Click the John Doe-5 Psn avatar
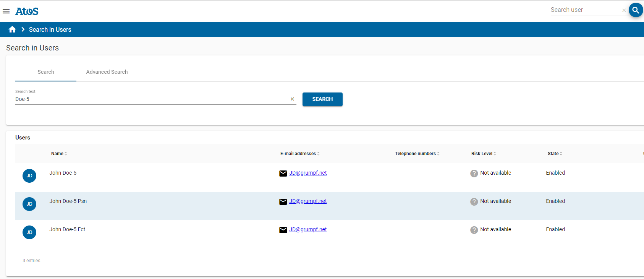This screenshot has width=644, height=279. point(29,204)
